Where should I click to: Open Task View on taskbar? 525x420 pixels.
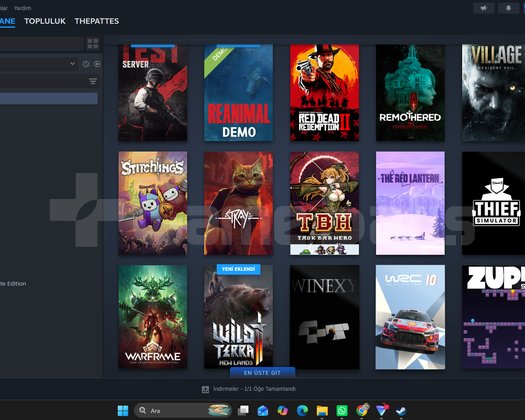[x=243, y=411]
